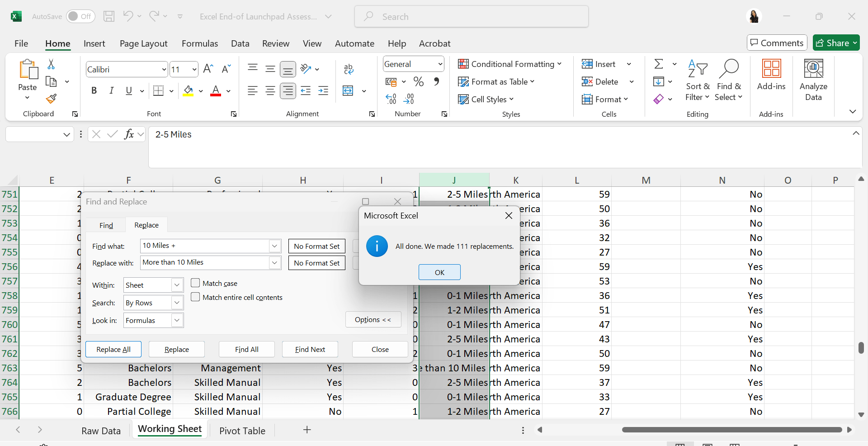Click the Bold formatting icon
The width and height of the screenshot is (868, 446).
tap(94, 90)
